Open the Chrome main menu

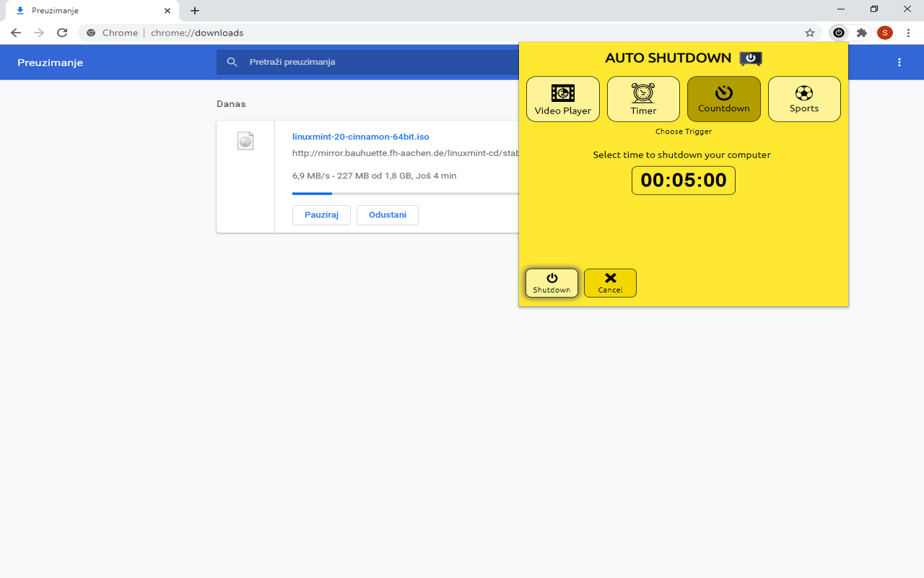click(x=908, y=33)
